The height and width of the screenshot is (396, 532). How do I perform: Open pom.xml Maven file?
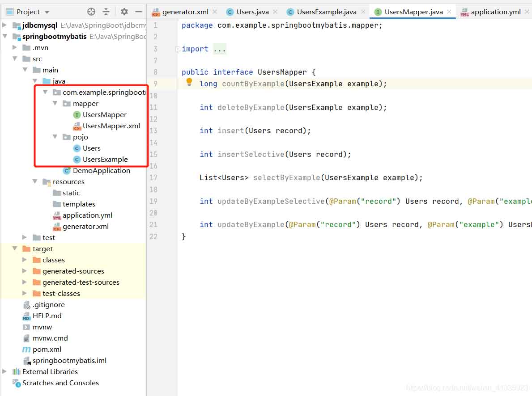47,350
